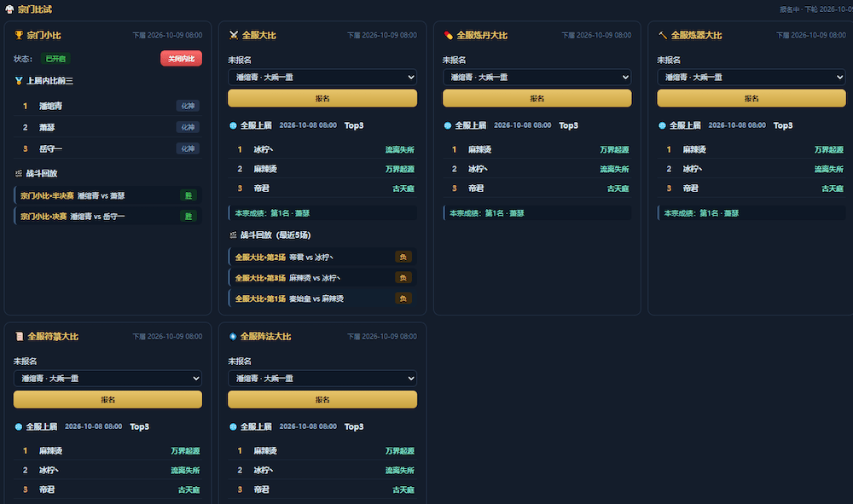Click the globe icon in the 全服炼丹大比 card
The height and width of the screenshot is (504, 853).
[447, 125]
